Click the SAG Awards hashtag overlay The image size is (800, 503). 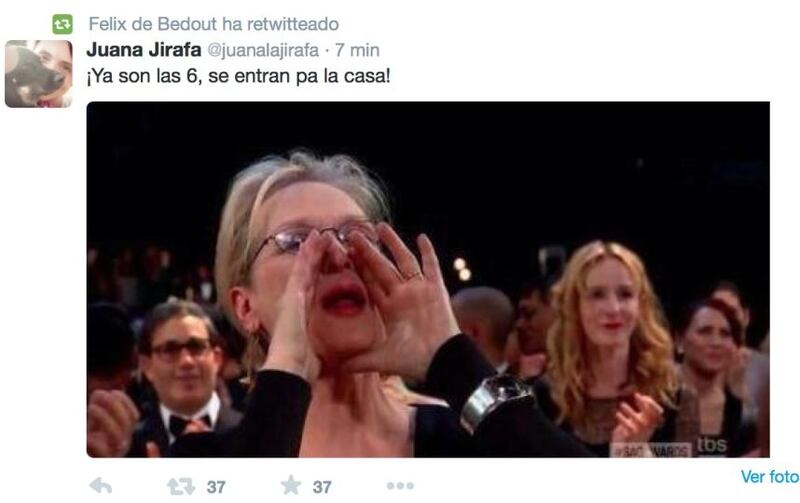click(651, 450)
